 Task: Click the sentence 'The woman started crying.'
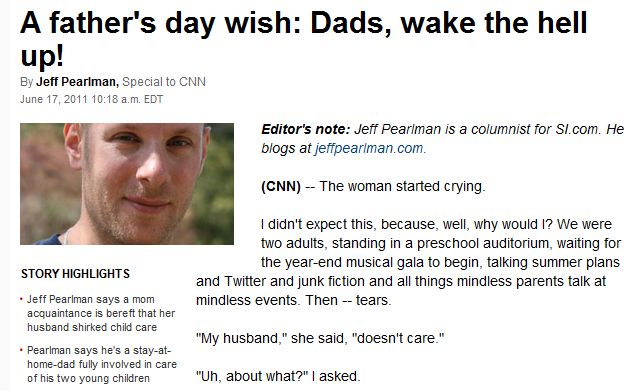402,187
